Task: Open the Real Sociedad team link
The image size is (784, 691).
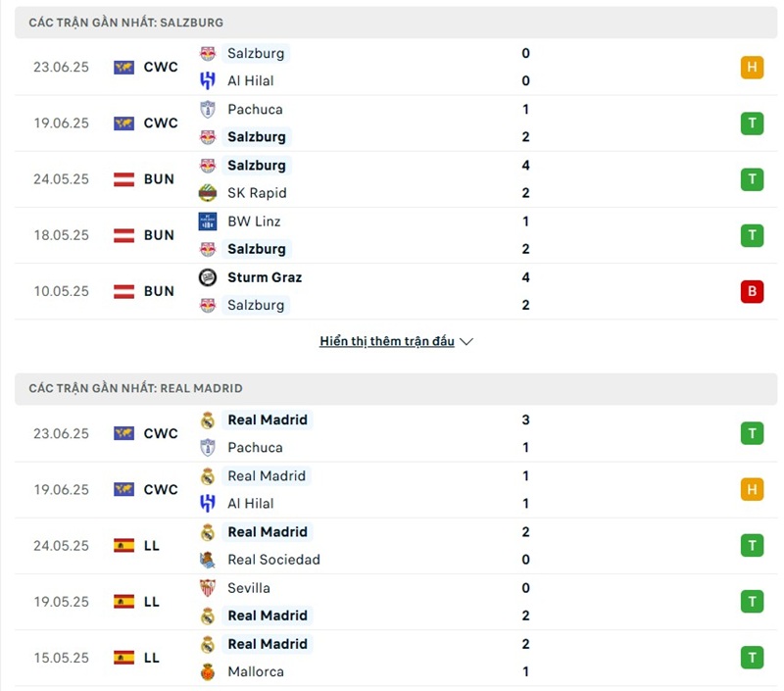Action: coord(273,560)
